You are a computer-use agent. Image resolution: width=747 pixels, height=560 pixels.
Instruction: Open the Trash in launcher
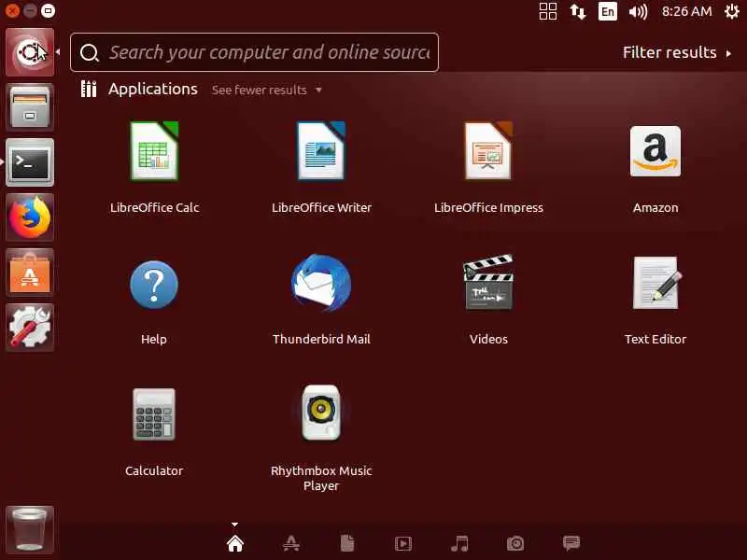tap(30, 529)
